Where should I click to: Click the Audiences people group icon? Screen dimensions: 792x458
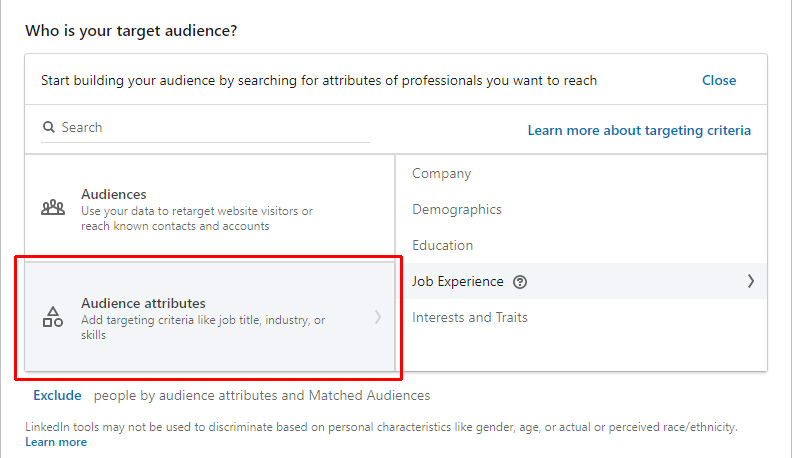(x=53, y=208)
